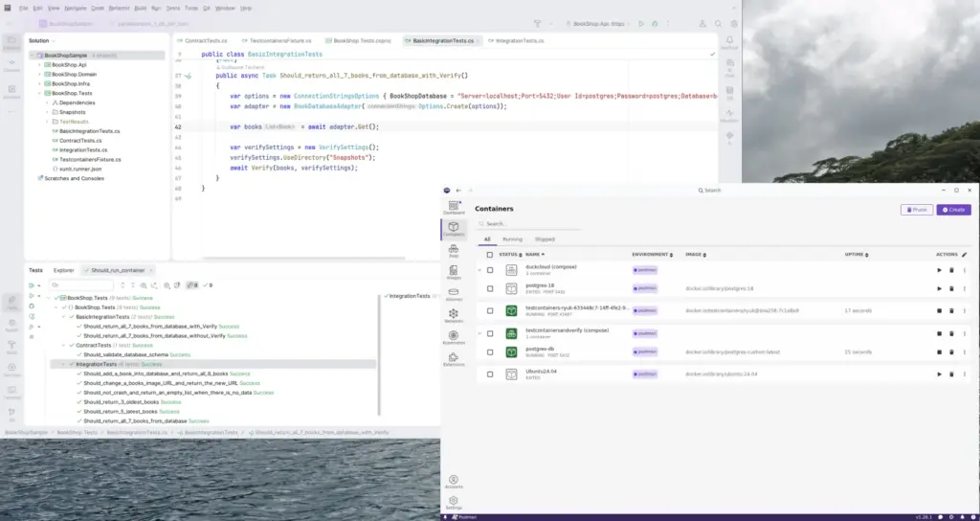Open Notifications panel in Rider right strip
This screenshot has width=980, height=521.
click(x=729, y=42)
